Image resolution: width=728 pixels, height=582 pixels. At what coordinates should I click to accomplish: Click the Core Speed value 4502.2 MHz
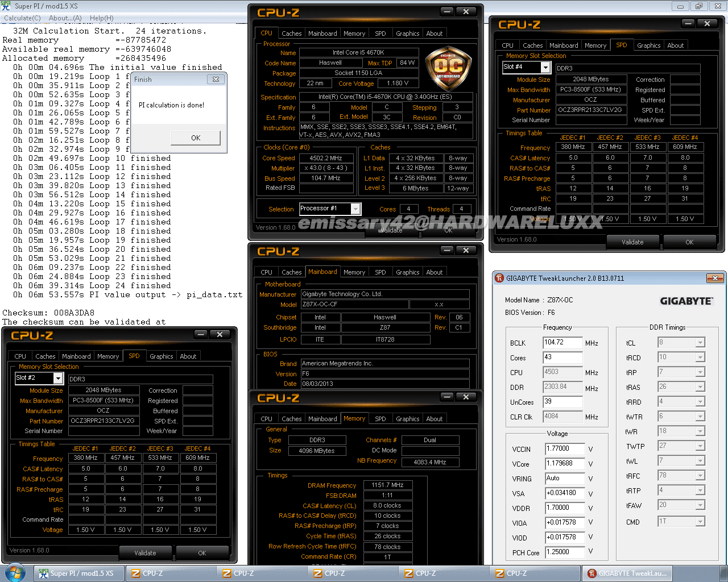[326, 158]
